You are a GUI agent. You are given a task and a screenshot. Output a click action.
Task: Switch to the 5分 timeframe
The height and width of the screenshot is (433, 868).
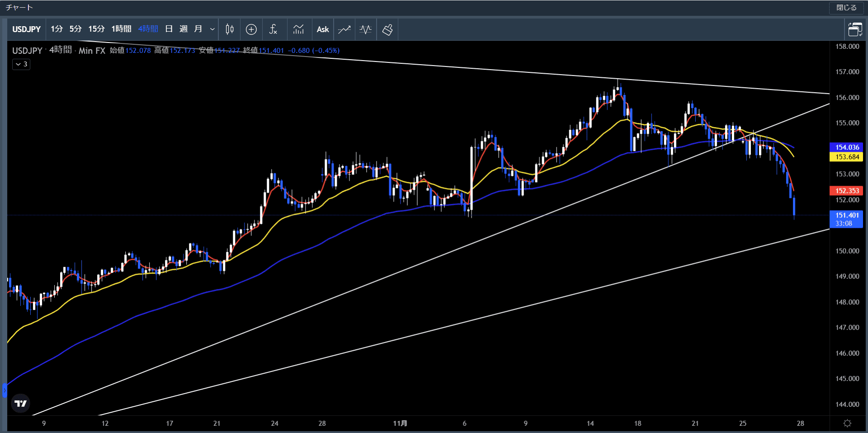75,29
